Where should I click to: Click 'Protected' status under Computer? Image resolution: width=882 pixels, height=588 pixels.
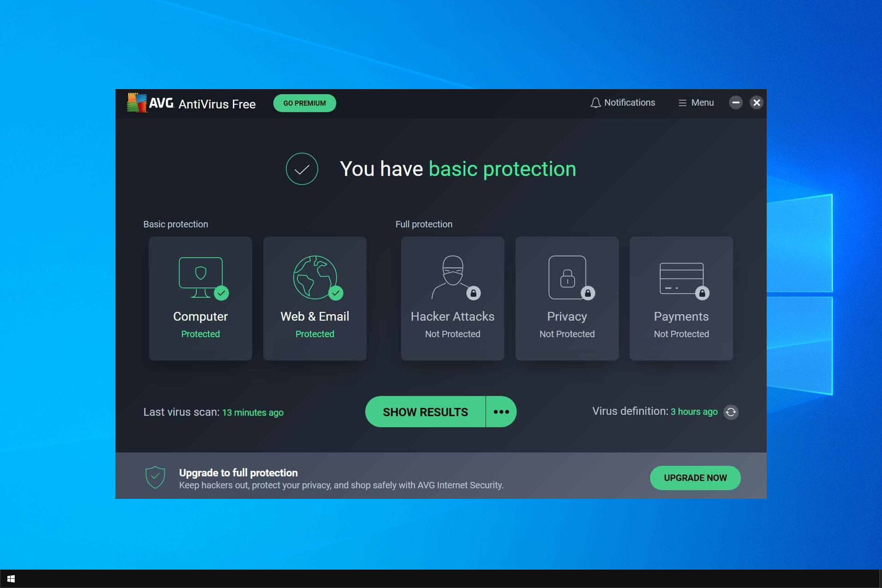(200, 334)
